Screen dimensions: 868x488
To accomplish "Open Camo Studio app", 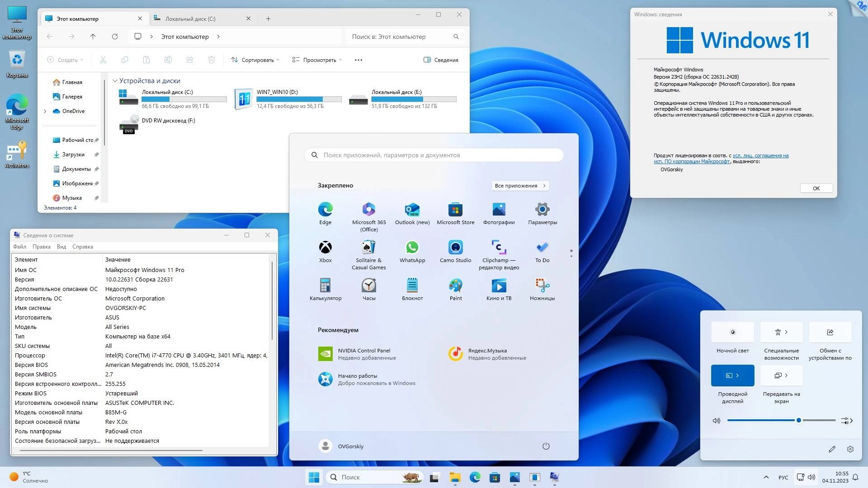I will 455,251.
